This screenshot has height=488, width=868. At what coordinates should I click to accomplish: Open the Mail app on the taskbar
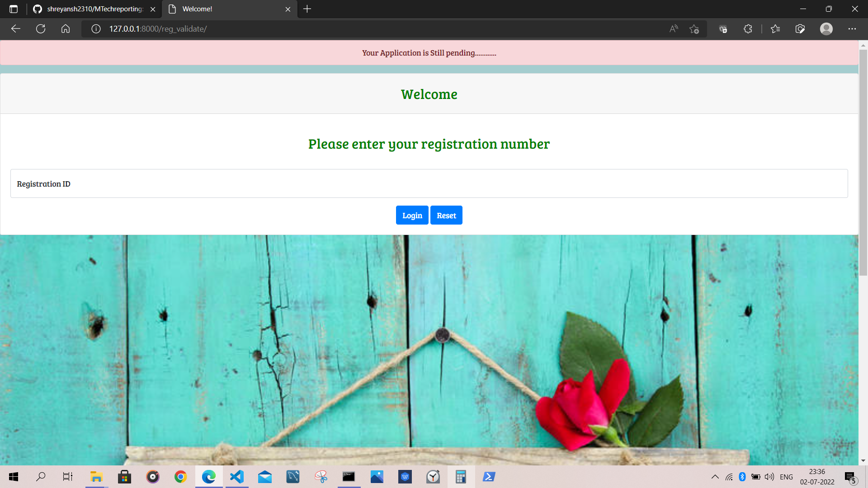[x=265, y=477]
